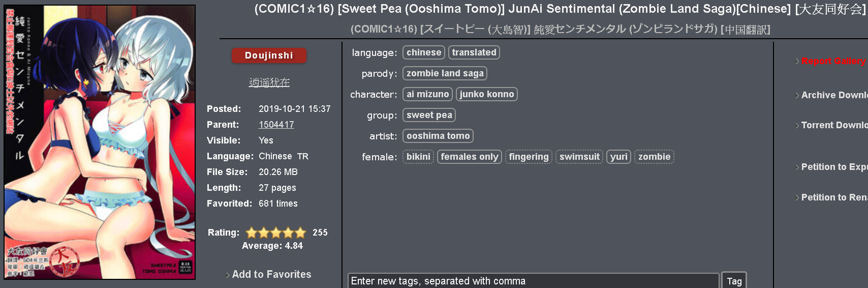Viewport: 868px width, 288px height.
Task: Click the Report Gallery link
Action: click(833, 61)
